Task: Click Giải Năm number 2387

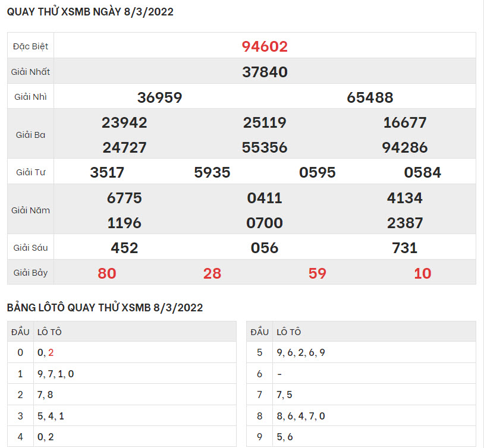Action: tap(405, 223)
